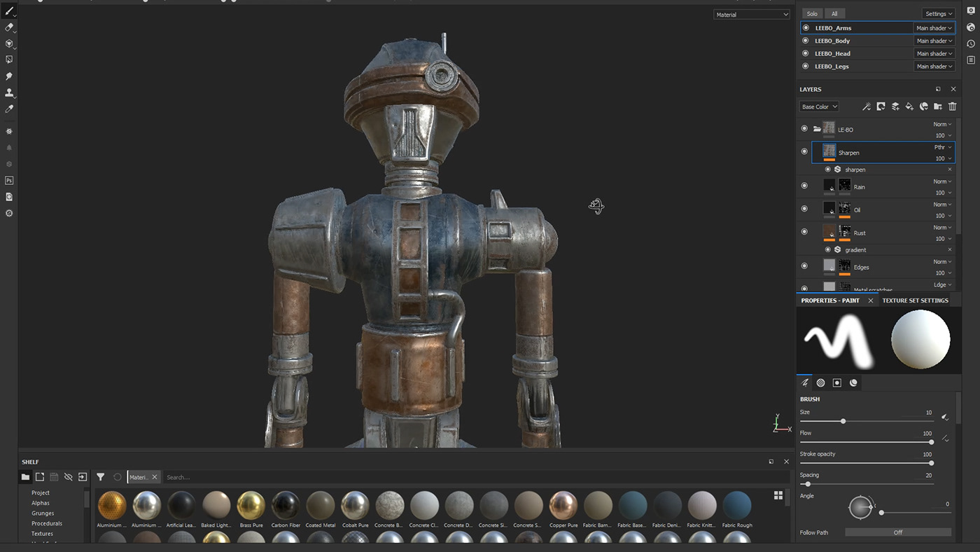Select the Paint brush tool

(9, 11)
